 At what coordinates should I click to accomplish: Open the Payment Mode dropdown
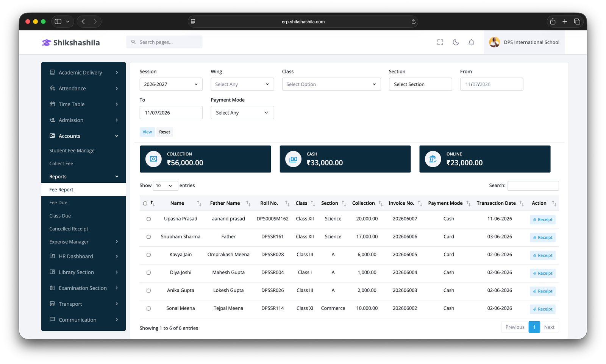[x=242, y=112]
